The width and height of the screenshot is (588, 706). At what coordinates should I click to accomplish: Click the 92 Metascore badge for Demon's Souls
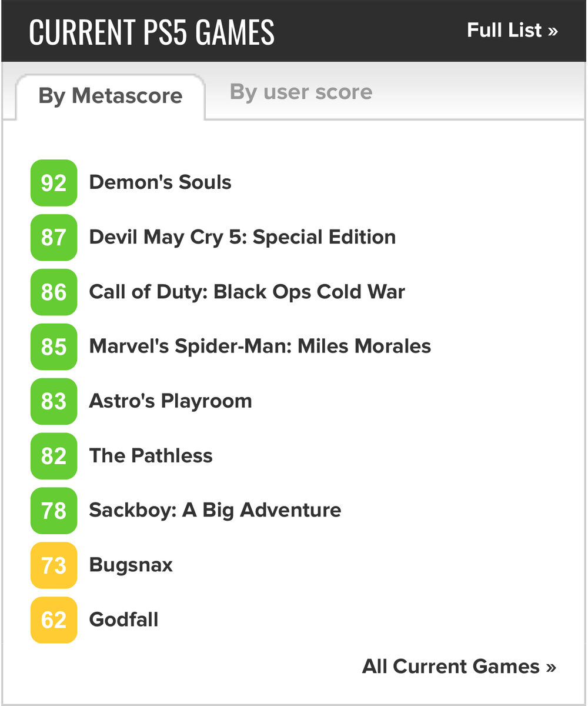pos(54,183)
